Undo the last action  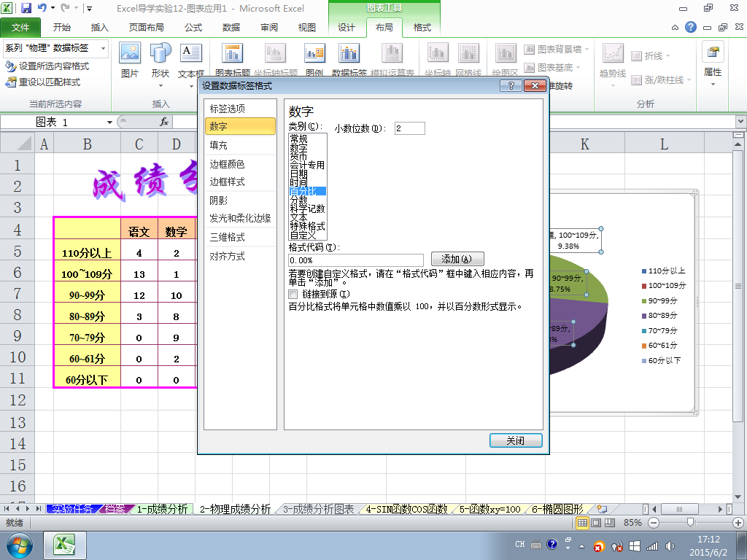(x=42, y=8)
